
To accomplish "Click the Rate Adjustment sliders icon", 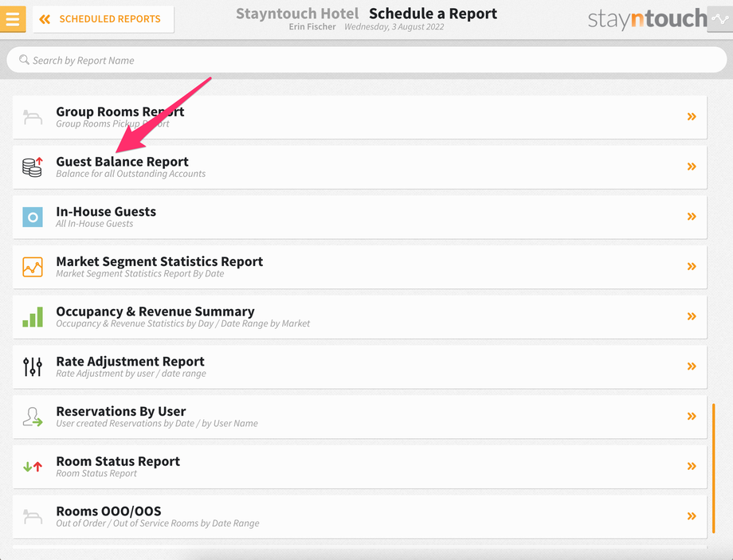I will (33, 367).
